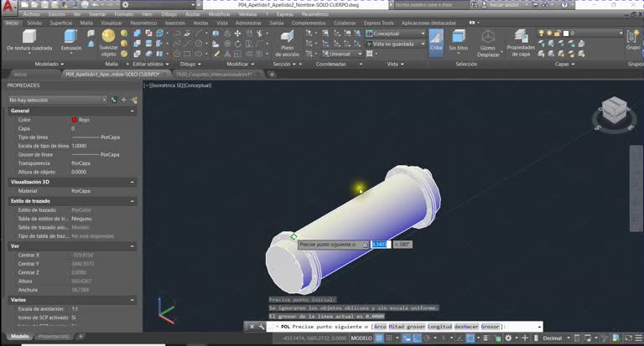Switch to the Sólido ribbon tab
Viewport: 644px width, 346px height.
(34, 23)
